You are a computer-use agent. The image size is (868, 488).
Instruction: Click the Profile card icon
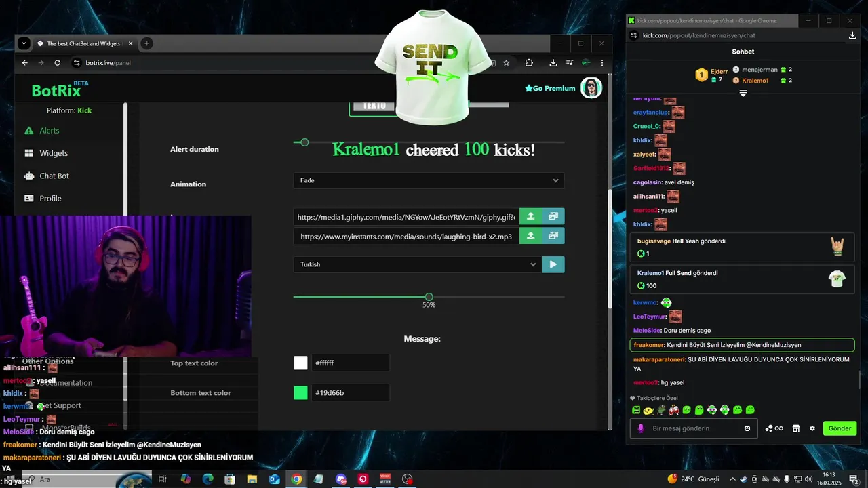coord(28,198)
